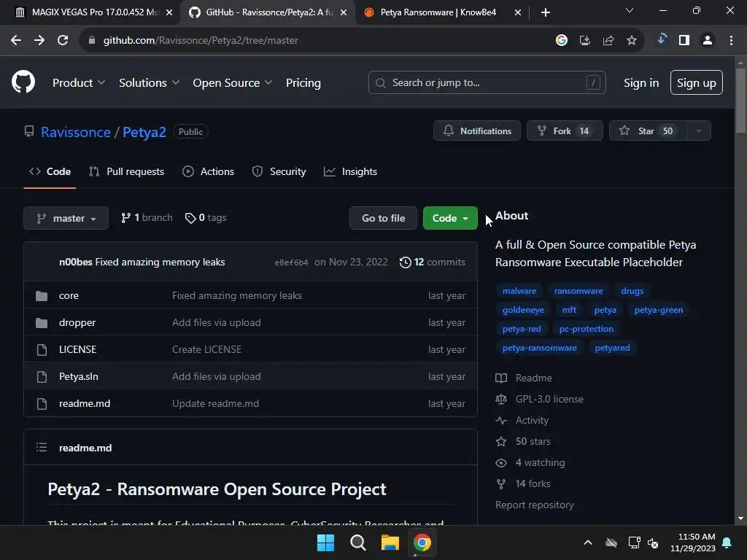
Task: Toggle the Chrome side panel icon
Action: [x=684, y=41]
